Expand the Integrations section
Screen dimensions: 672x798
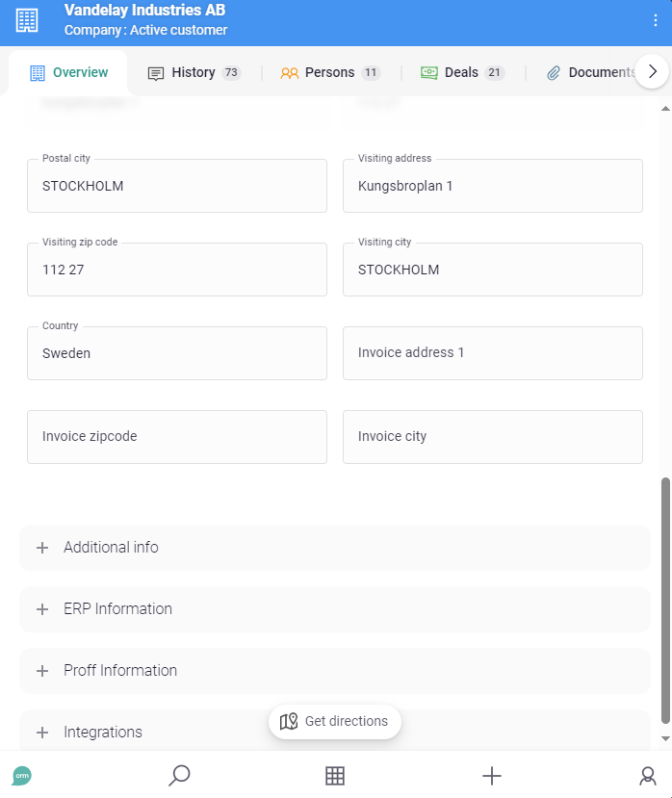coord(144,733)
